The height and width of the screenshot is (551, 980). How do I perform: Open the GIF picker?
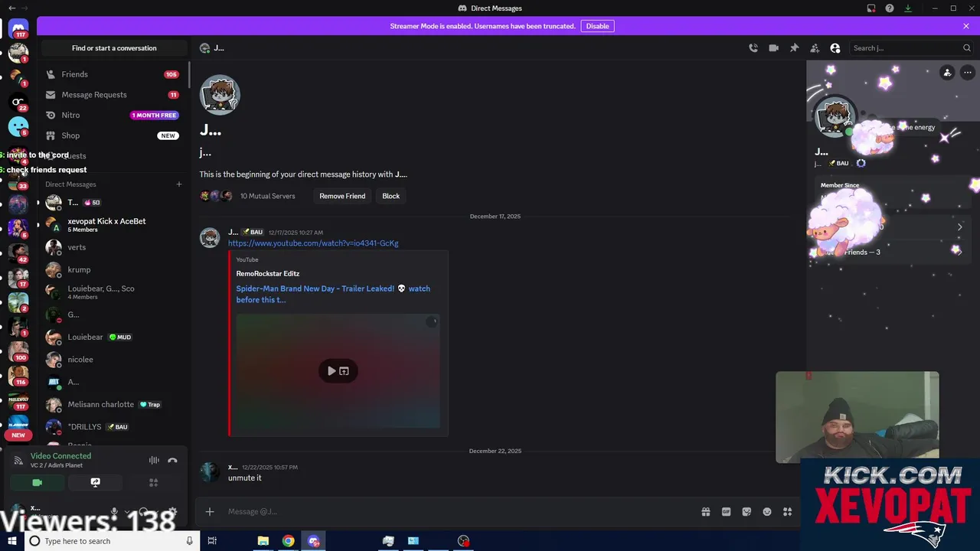(x=727, y=512)
